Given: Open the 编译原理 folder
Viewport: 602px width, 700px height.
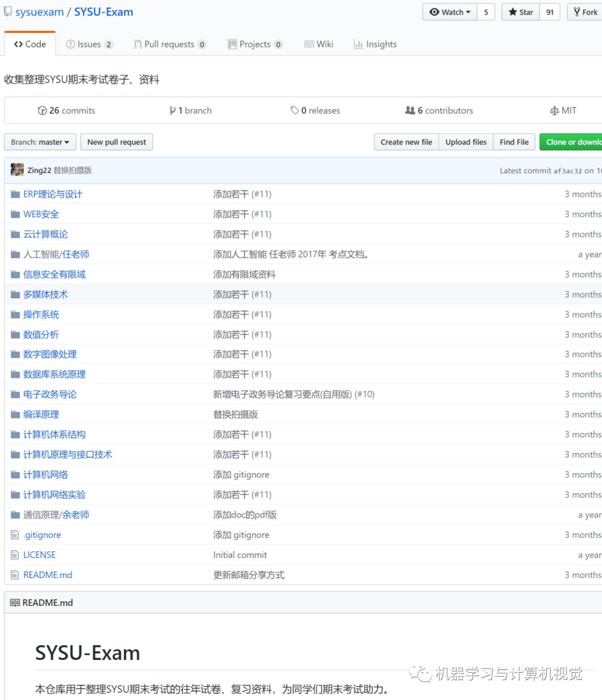Looking at the screenshot, I should coord(41,414).
